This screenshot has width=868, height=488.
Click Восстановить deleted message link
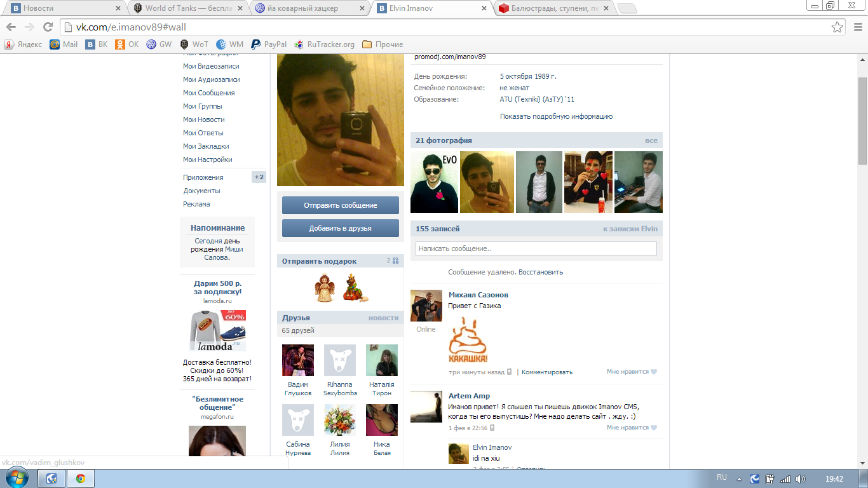pyautogui.click(x=541, y=272)
